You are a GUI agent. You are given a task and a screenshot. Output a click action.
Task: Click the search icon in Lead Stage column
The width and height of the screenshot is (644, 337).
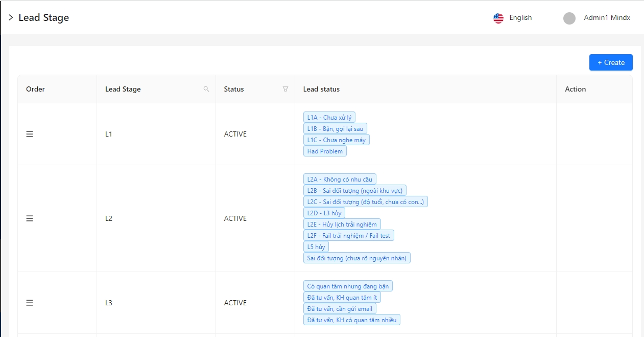coord(206,89)
